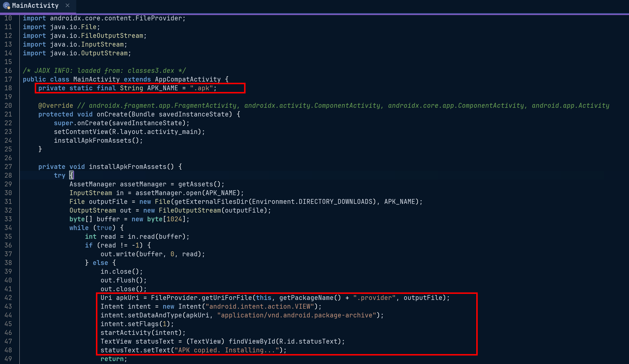This screenshot has height=364, width=629.
Task: Click line number 42 in gutter
Action: (x=8, y=298)
